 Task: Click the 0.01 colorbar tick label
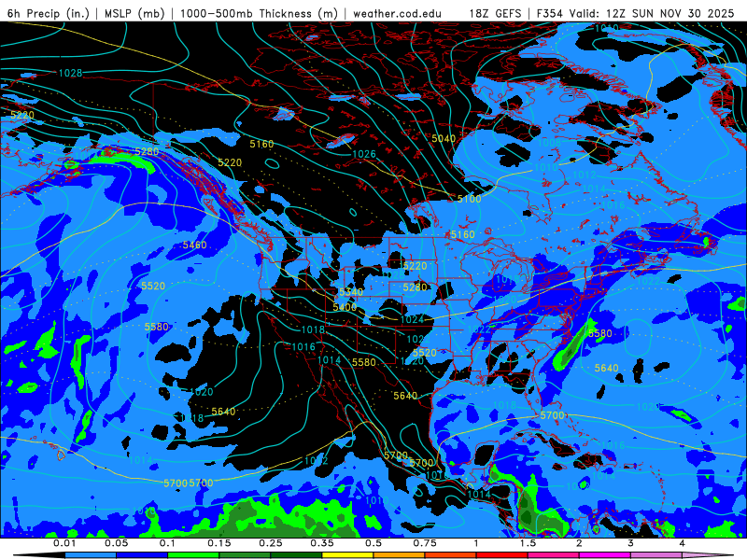(64, 543)
